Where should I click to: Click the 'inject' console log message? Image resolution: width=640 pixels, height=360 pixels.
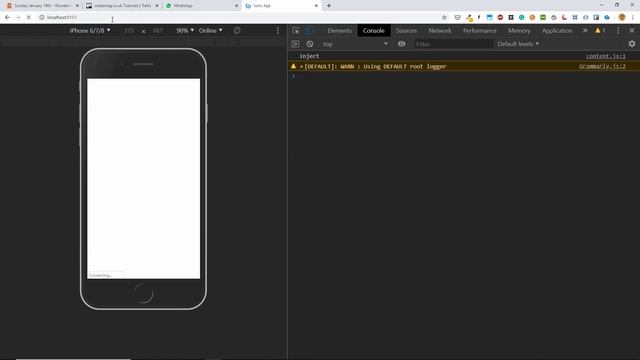pos(309,56)
